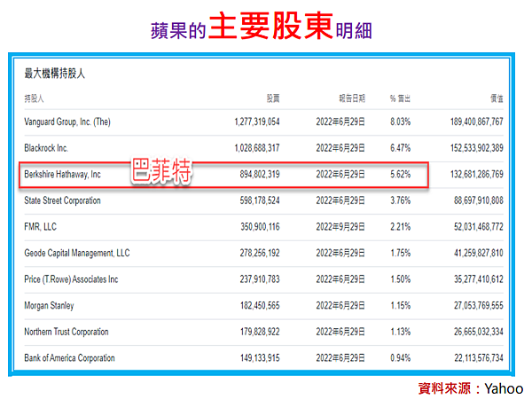Click the 主要股東 title text
The height and width of the screenshot is (399, 532).
pyautogui.click(x=270, y=26)
